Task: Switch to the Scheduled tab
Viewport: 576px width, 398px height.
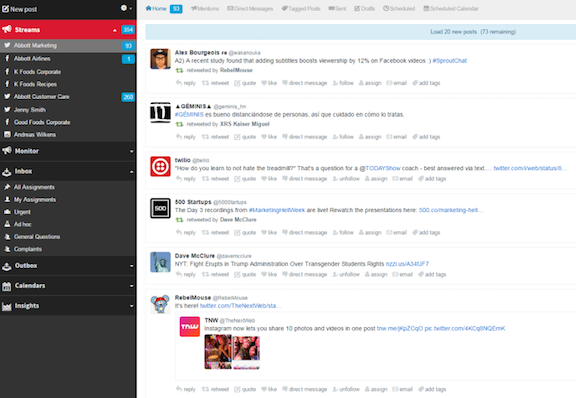Action: click(x=399, y=8)
